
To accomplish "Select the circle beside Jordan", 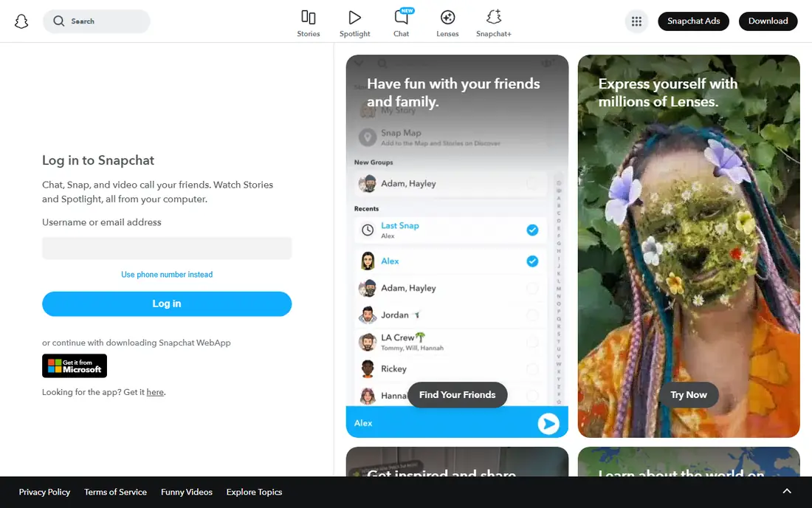I will point(532,315).
